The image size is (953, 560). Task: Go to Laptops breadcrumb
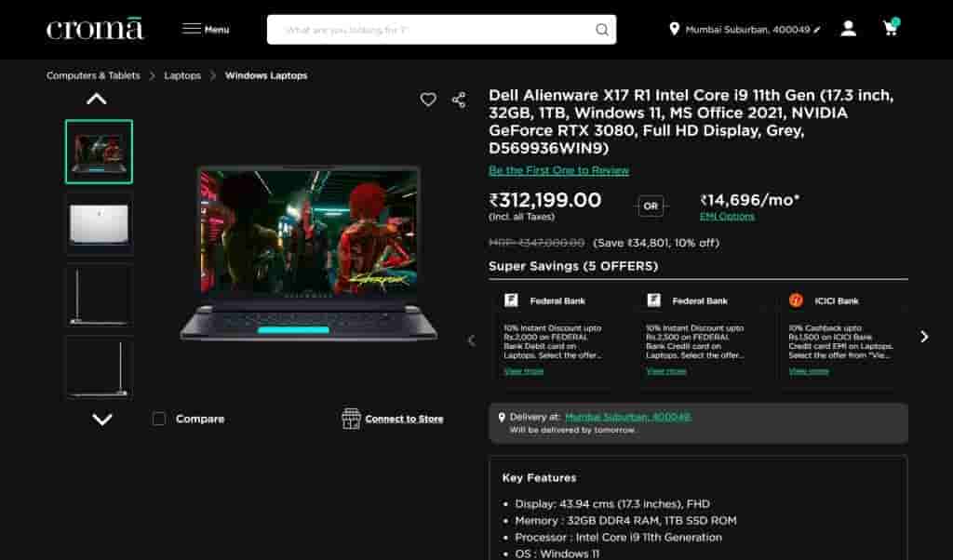[x=182, y=75]
